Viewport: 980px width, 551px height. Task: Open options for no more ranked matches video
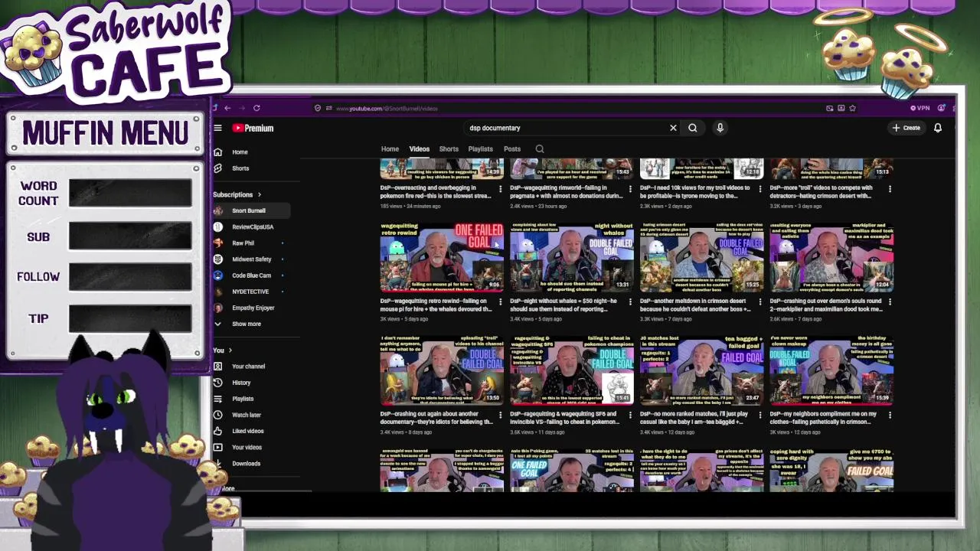point(760,415)
